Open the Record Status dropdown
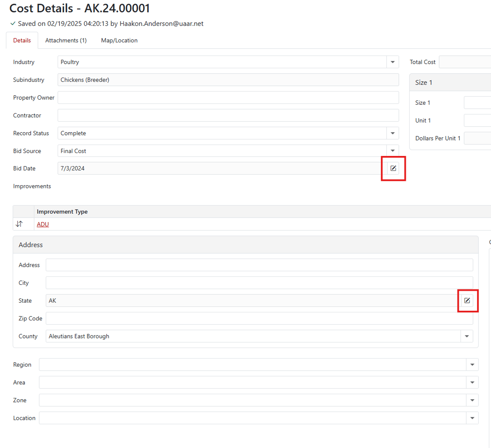 (392, 133)
